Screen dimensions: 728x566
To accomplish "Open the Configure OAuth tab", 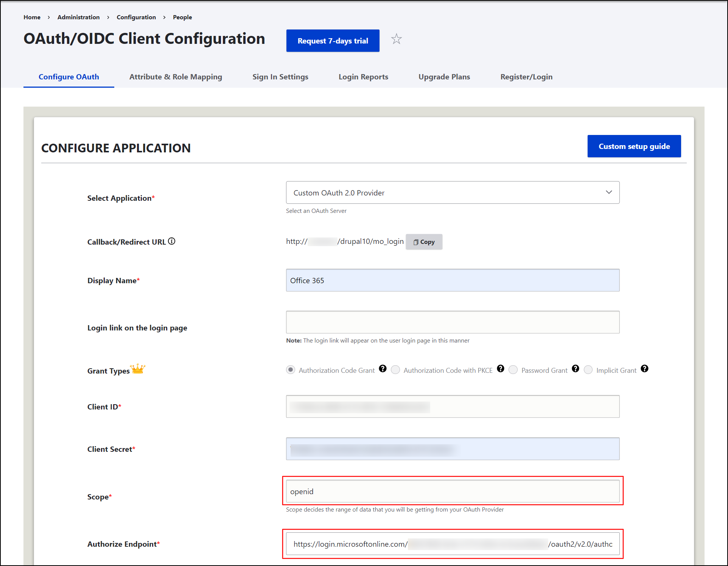I will 69,77.
